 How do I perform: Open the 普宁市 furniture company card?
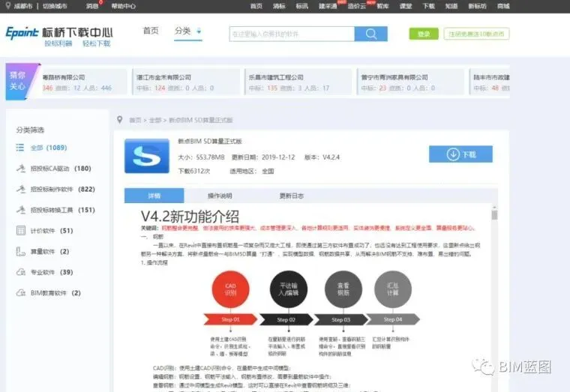(411, 82)
